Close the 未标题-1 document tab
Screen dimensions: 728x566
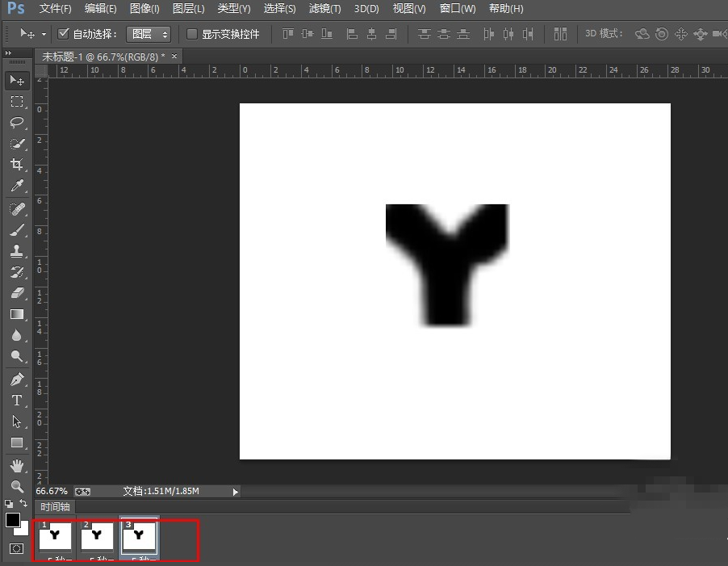point(173,57)
